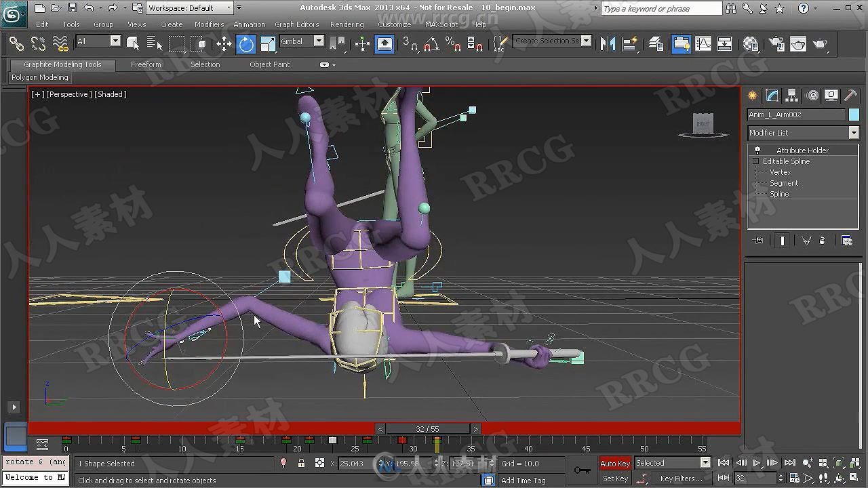Toggle the Selection Lock padlock

pos(301,464)
